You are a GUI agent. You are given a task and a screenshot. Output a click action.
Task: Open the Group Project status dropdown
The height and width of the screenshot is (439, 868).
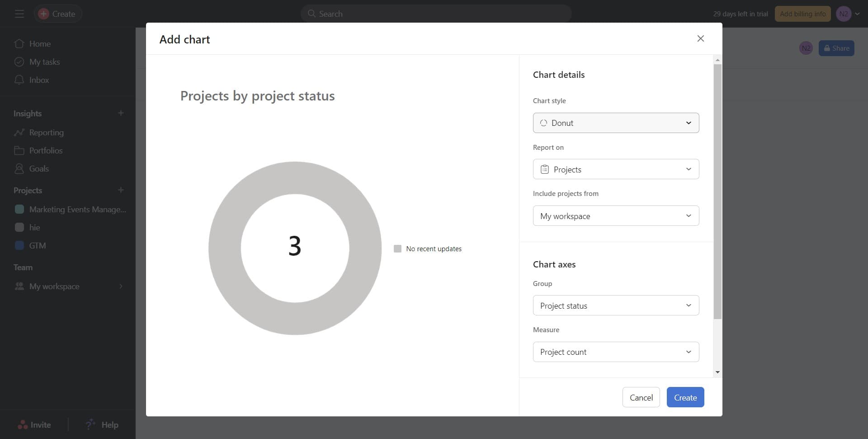point(616,305)
